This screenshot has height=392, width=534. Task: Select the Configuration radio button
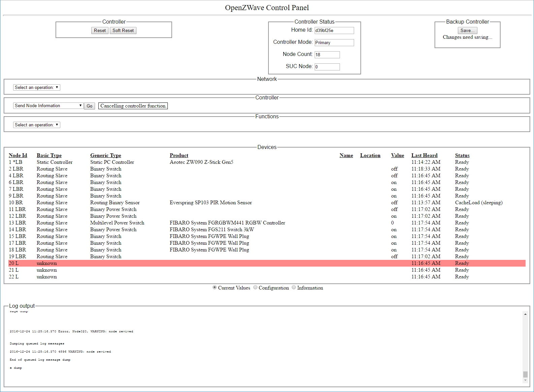click(255, 288)
